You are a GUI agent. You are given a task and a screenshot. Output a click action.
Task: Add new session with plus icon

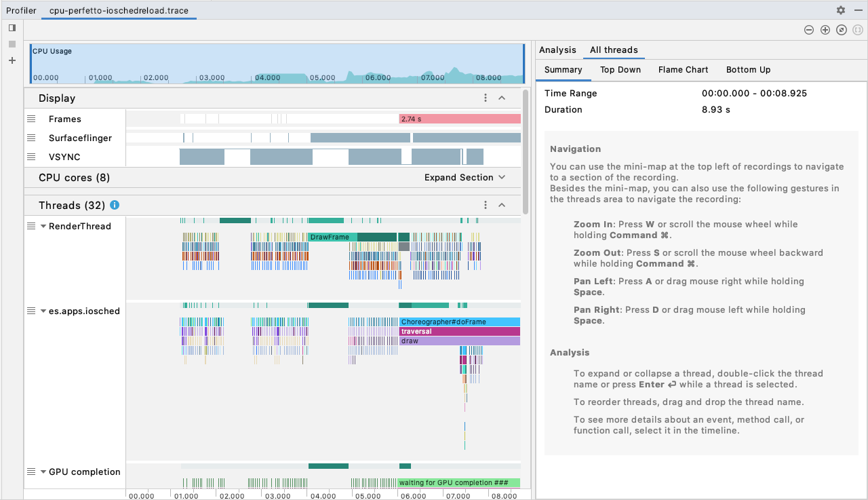pos(12,60)
